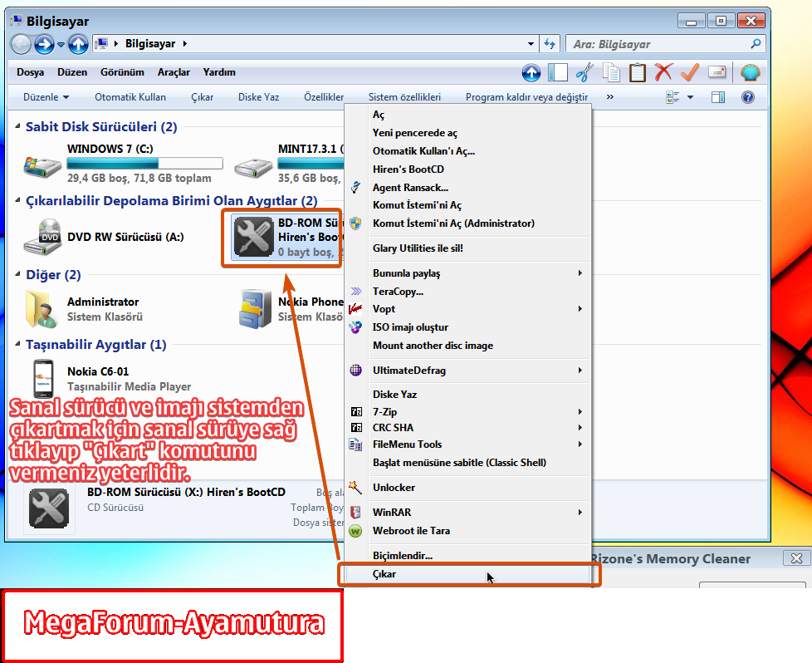Choose Mount another disc image
The width and height of the screenshot is (812, 663).
(468, 346)
